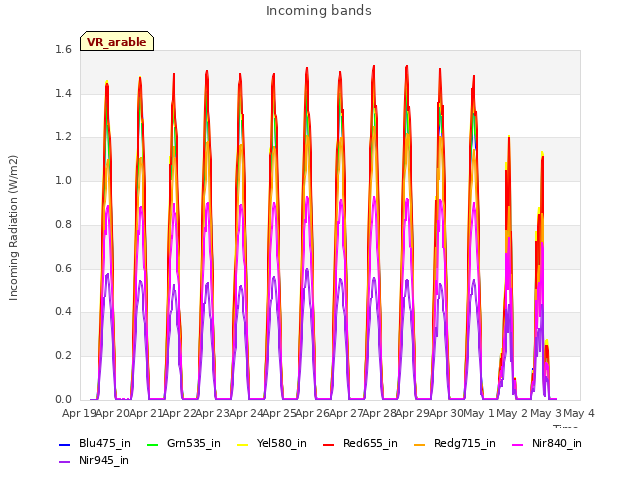Click the Nir945_in purple legend swatch

pos(65,462)
